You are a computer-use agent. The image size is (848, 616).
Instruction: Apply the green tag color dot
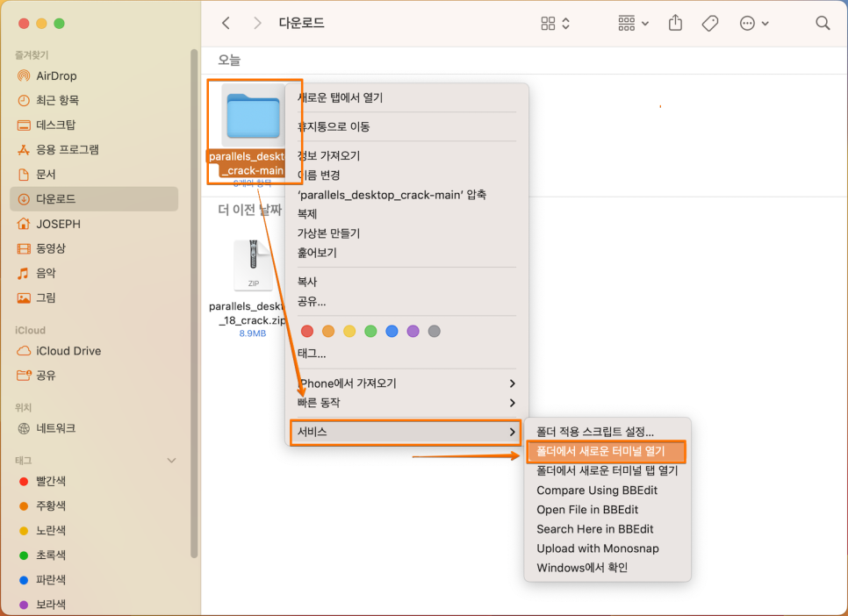370,331
